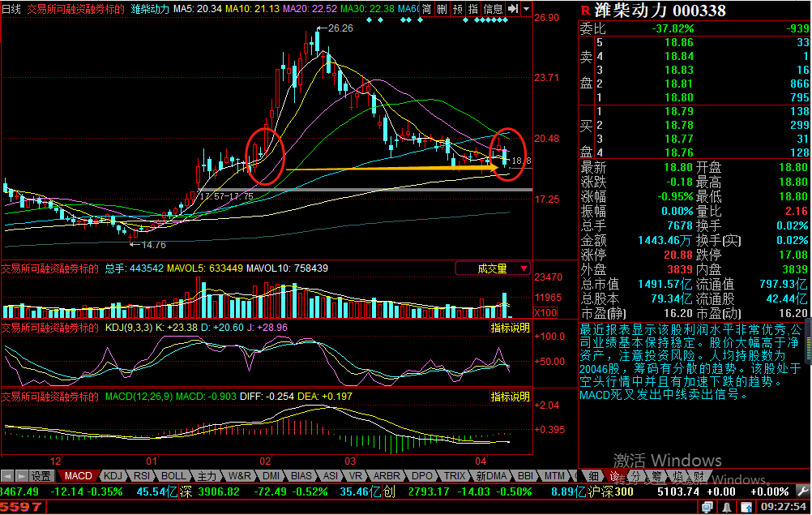
Task: Click the scroll-right indicator tabs arrow
Action: click(x=21, y=475)
